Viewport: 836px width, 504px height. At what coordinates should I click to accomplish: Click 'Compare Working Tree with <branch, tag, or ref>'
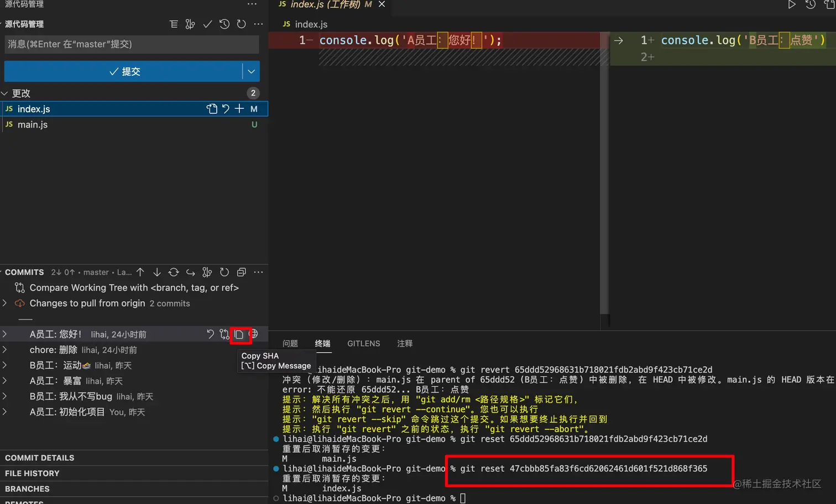click(134, 287)
